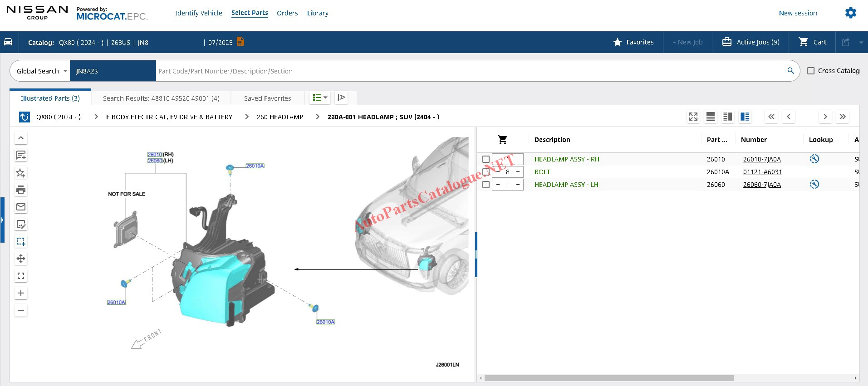The height and width of the screenshot is (386, 868).
Task: Click the print icon in diagram toolbar
Action: tap(21, 190)
